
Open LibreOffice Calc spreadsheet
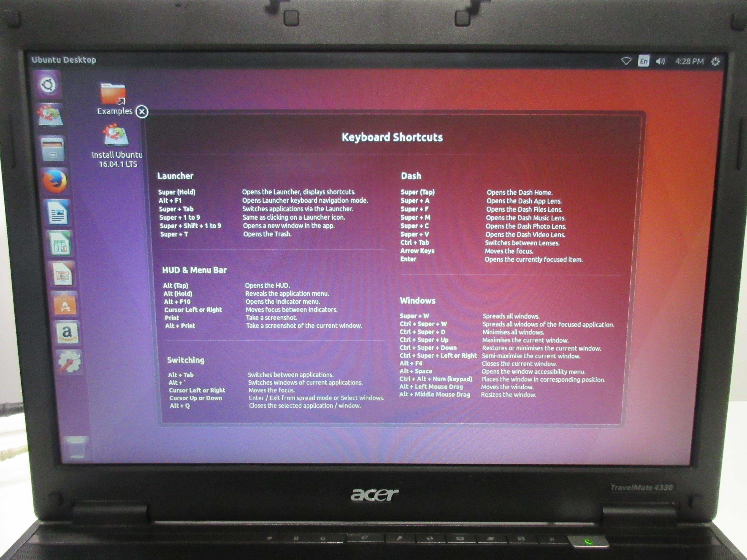click(x=60, y=243)
